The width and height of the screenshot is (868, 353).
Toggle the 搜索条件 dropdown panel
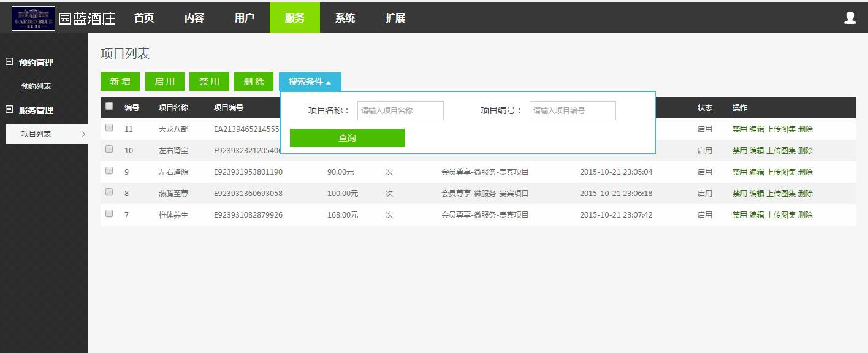coord(310,82)
